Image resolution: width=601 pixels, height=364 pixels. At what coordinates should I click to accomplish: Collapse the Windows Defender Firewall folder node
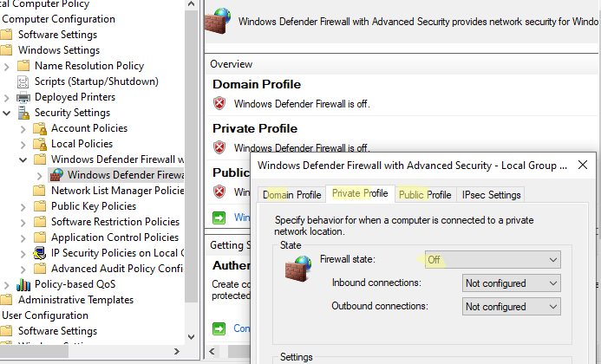pyautogui.click(x=23, y=159)
